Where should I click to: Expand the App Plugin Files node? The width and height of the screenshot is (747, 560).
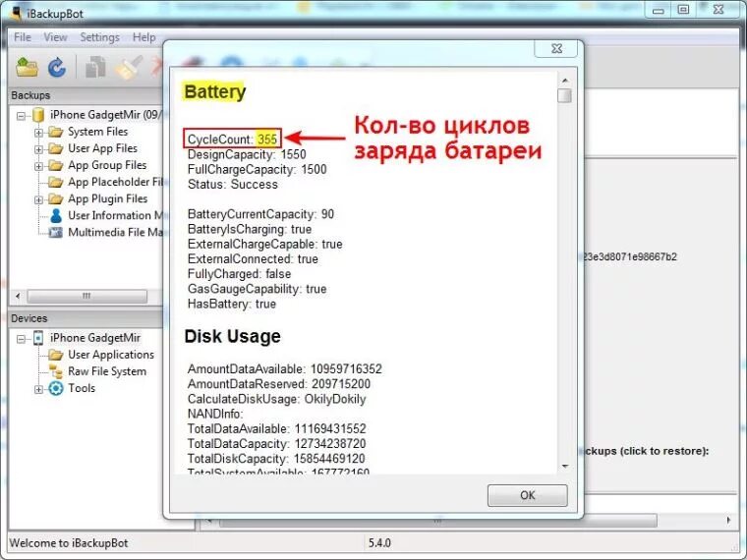click(x=38, y=199)
